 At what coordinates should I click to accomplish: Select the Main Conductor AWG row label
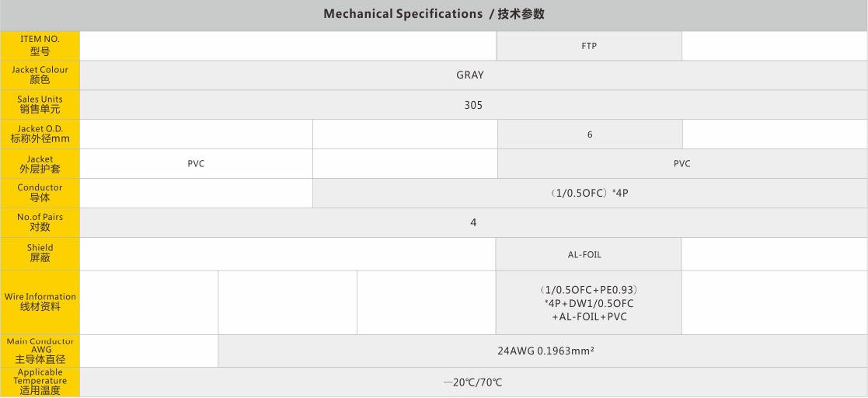pyautogui.click(x=40, y=351)
